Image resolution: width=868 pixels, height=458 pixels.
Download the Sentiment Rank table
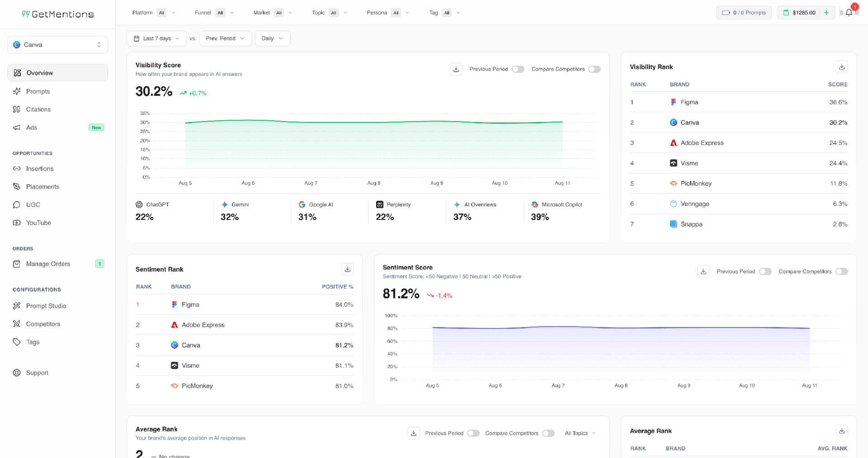pyautogui.click(x=348, y=269)
